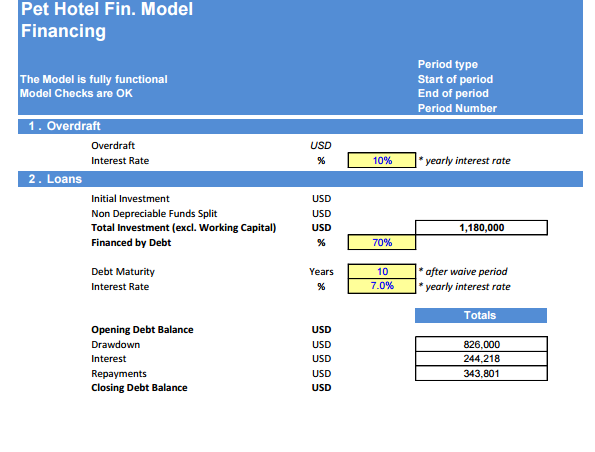
Task: Select the Period type label
Action: tap(448, 64)
